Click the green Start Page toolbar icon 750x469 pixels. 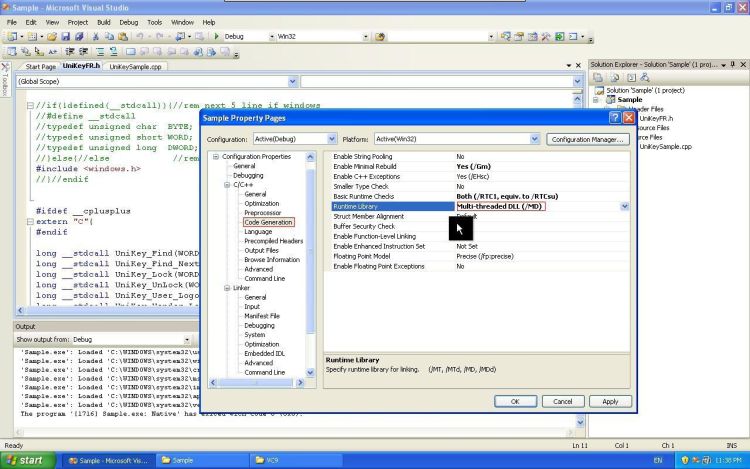click(x=559, y=36)
